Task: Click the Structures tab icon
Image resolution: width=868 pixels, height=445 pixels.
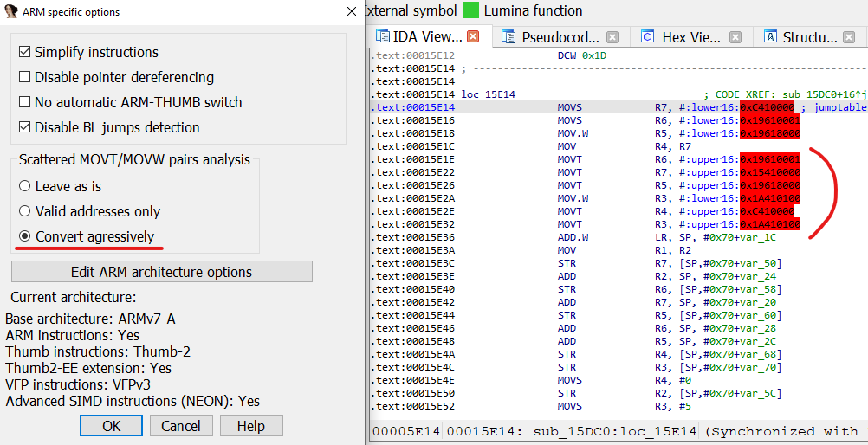Action: coord(770,36)
